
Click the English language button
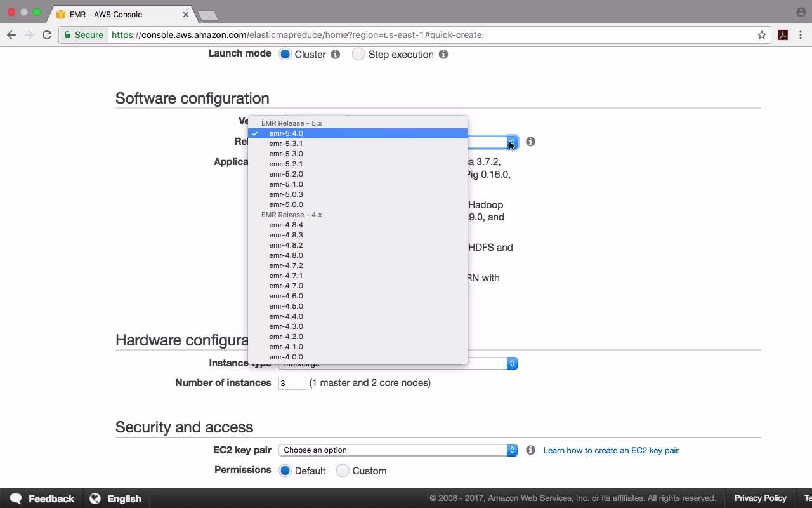click(x=115, y=498)
